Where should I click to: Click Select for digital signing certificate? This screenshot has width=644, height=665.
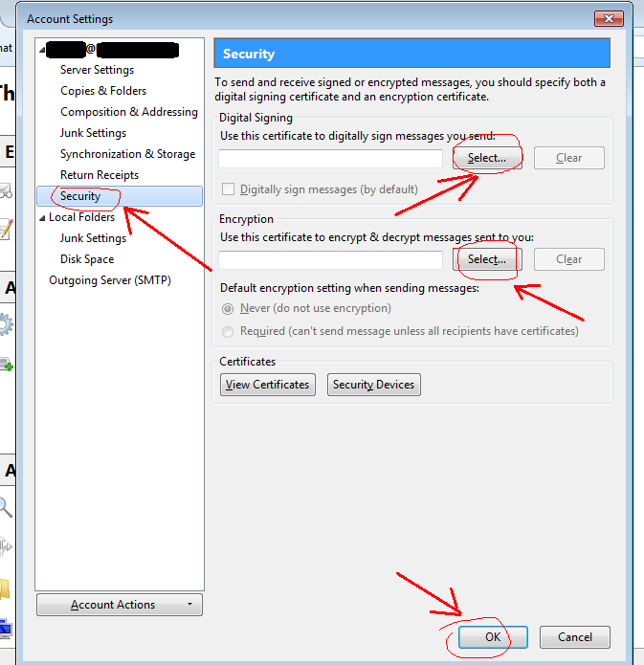pyautogui.click(x=487, y=158)
